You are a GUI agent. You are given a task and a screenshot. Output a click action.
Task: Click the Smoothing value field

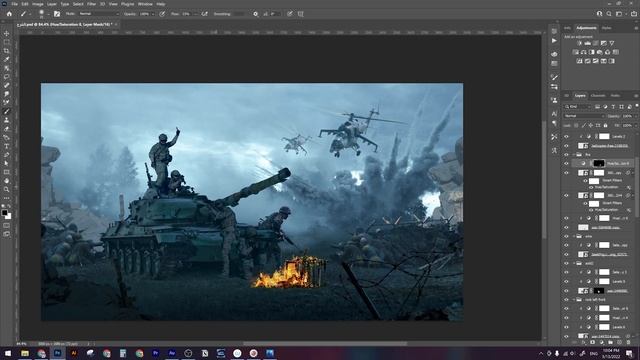[x=239, y=14]
